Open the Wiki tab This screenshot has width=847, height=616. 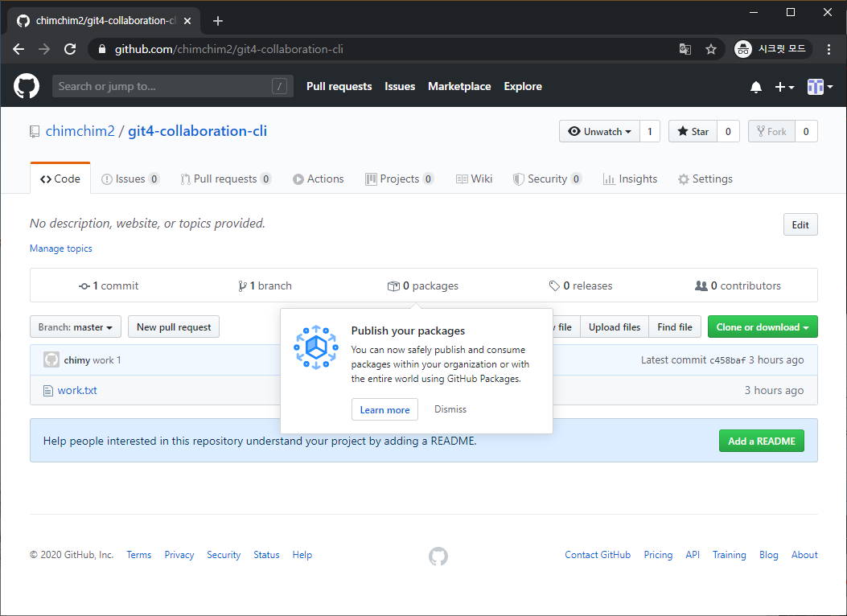[475, 179]
